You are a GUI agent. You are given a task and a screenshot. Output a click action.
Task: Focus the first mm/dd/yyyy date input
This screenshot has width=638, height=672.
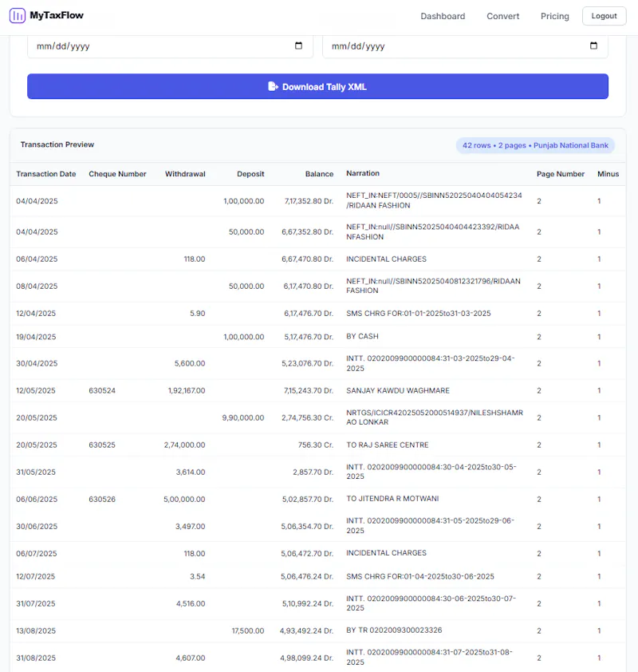tap(171, 46)
